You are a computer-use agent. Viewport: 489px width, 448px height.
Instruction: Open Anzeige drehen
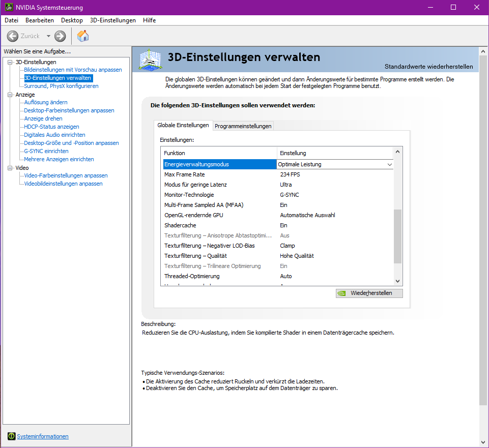[43, 118]
